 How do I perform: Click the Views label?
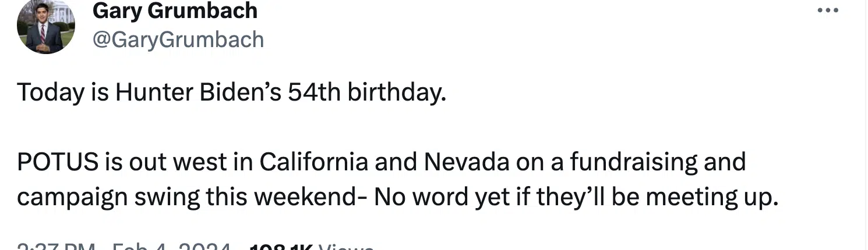[x=345, y=247]
